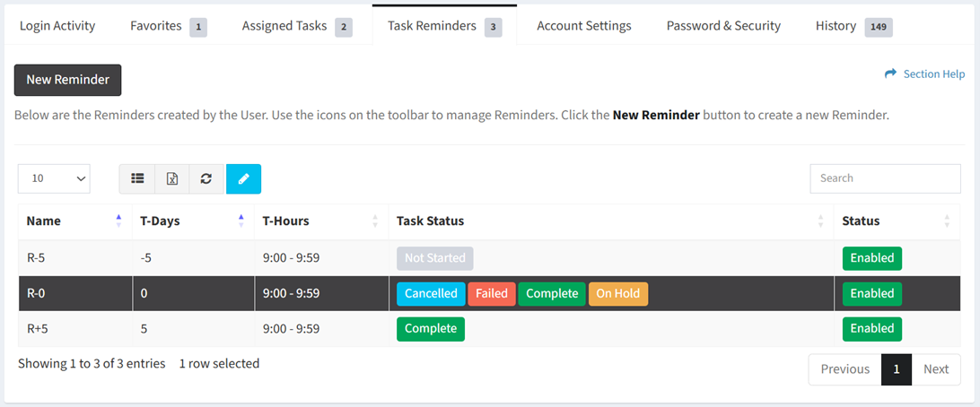
Task: Sort by Status column arrows
Action: (x=947, y=221)
